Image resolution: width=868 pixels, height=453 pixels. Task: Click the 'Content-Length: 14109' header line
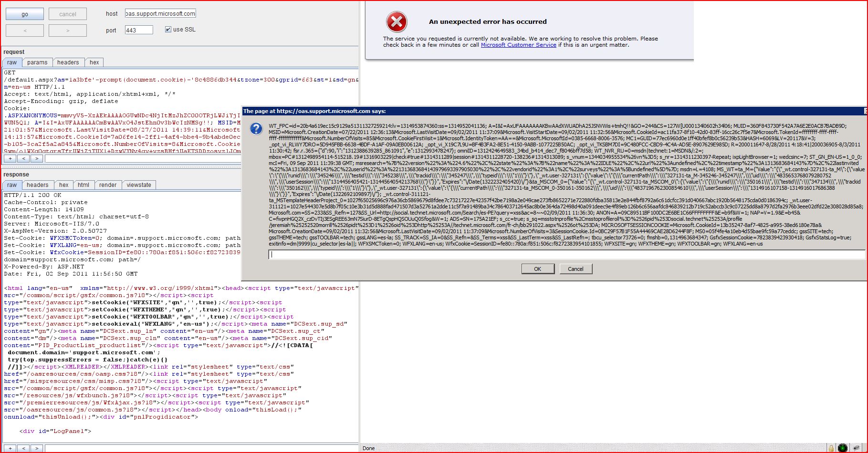pos(44,209)
